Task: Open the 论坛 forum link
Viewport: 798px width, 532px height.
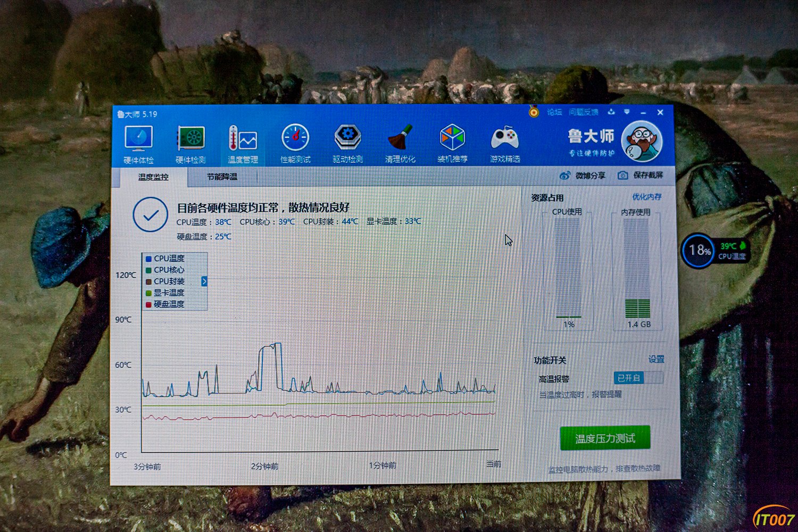Action: pyautogui.click(x=554, y=112)
